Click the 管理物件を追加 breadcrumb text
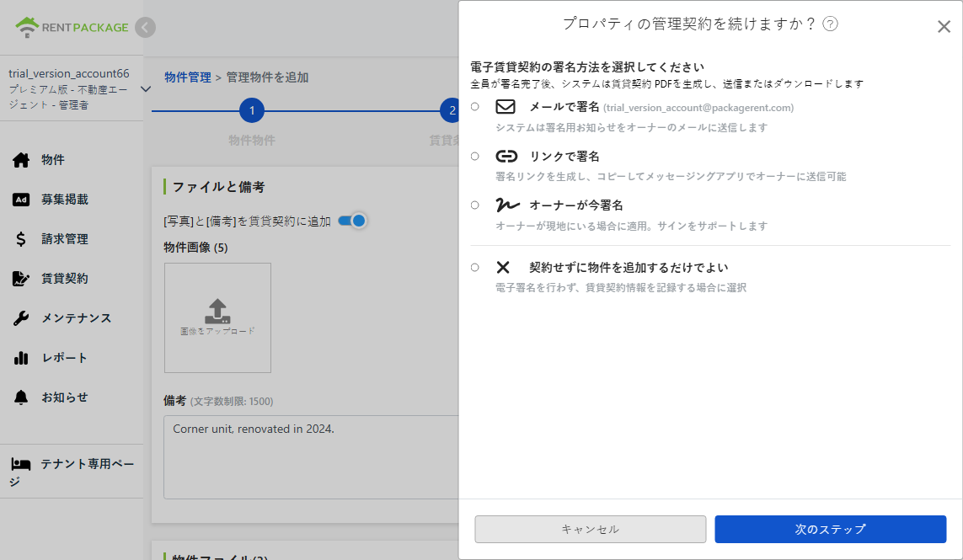 [x=267, y=77]
